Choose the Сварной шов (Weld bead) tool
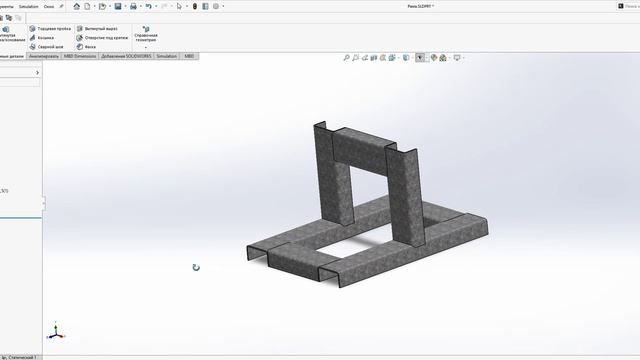The width and height of the screenshot is (640, 360). coord(46,47)
